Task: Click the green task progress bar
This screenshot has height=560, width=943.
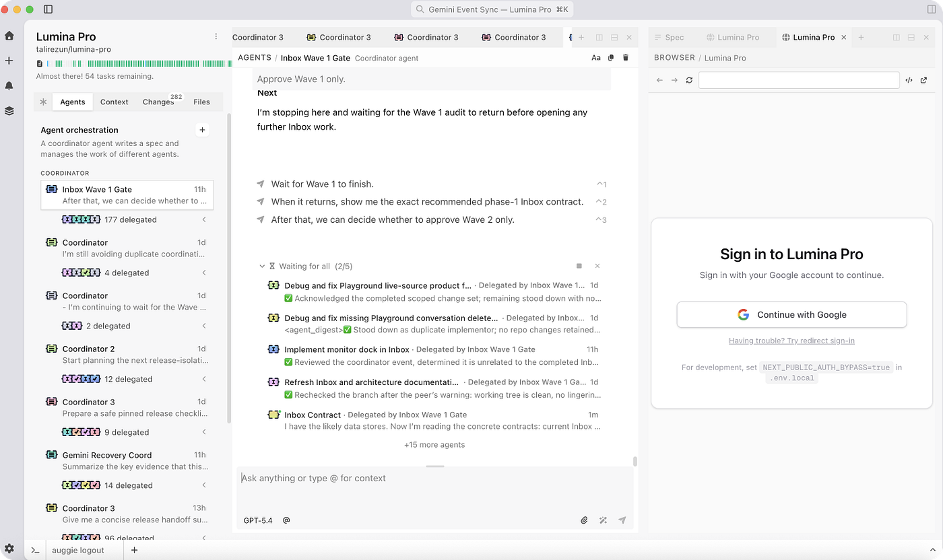Action: pos(138,64)
